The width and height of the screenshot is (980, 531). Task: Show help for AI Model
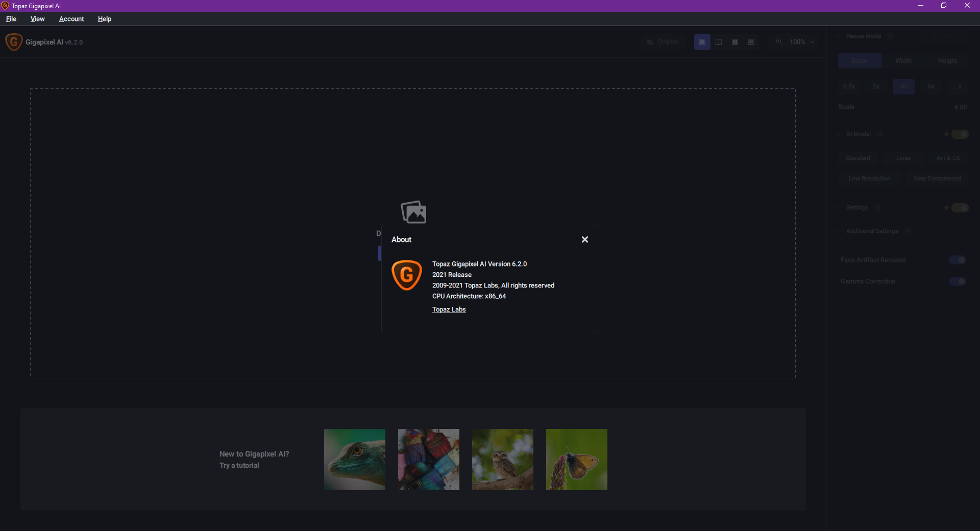(x=880, y=134)
